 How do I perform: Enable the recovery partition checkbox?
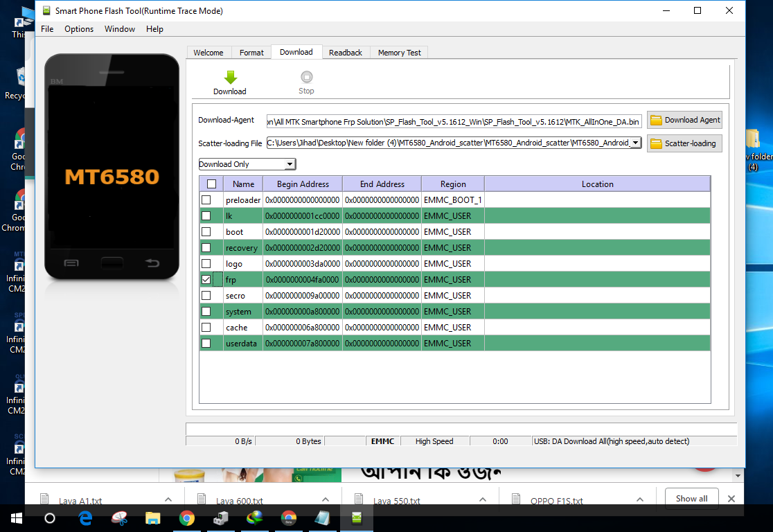[206, 247]
